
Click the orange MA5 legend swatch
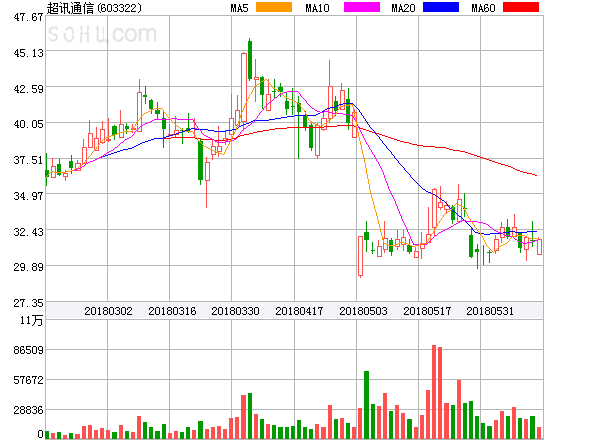274,7
